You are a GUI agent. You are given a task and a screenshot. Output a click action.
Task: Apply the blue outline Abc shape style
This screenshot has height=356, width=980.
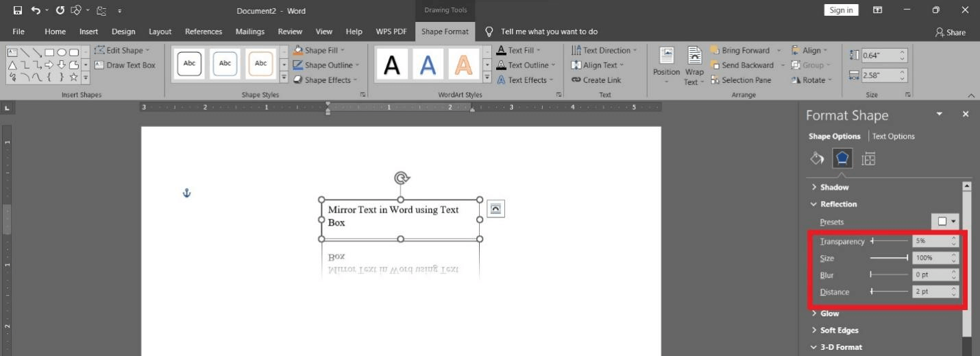click(225, 63)
